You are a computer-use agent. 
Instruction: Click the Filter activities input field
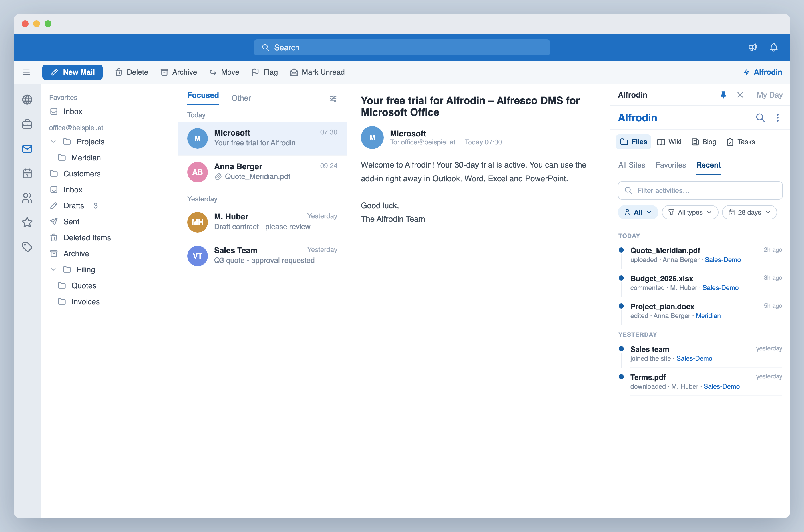pos(700,190)
